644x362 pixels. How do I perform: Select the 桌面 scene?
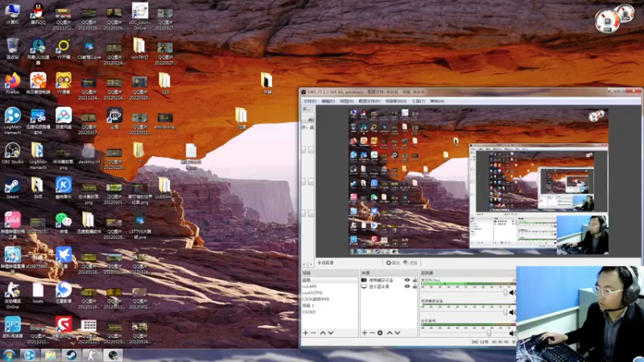point(329,280)
